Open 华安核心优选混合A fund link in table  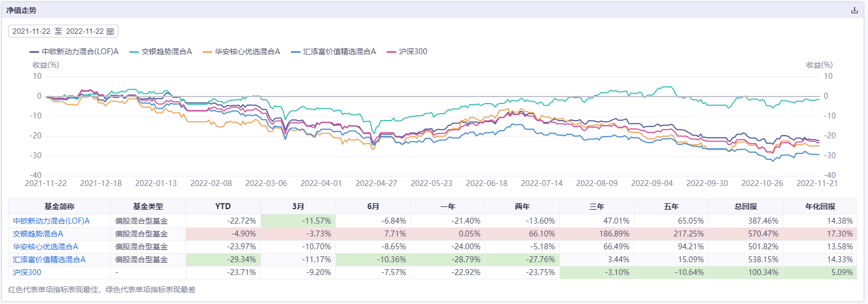click(46, 247)
